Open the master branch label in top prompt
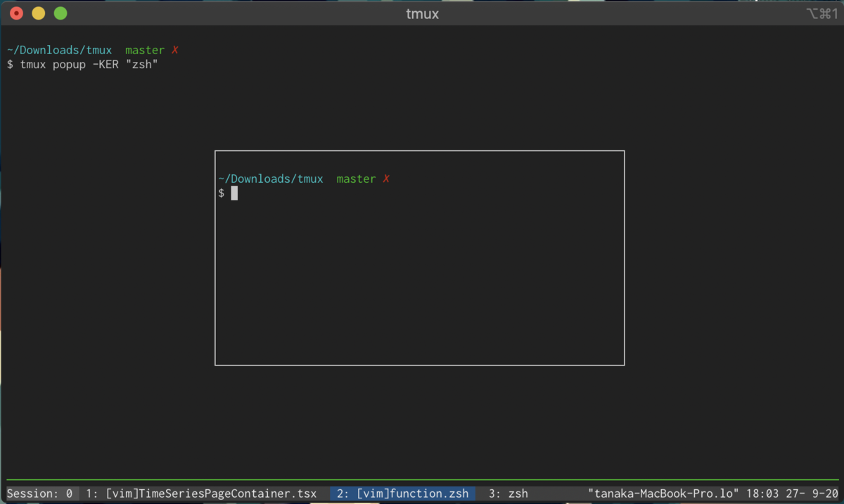Viewport: 844px width, 504px height. 144,50
